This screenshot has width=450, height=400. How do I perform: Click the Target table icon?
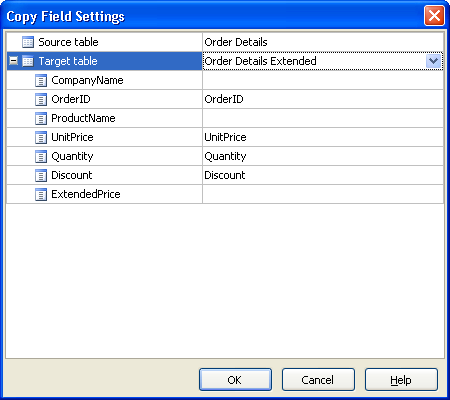tap(28, 61)
